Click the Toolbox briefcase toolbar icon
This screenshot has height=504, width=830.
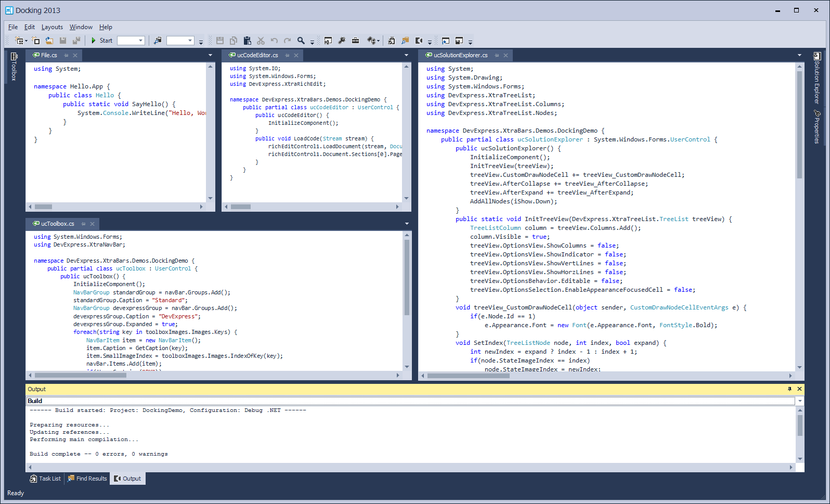coord(355,41)
